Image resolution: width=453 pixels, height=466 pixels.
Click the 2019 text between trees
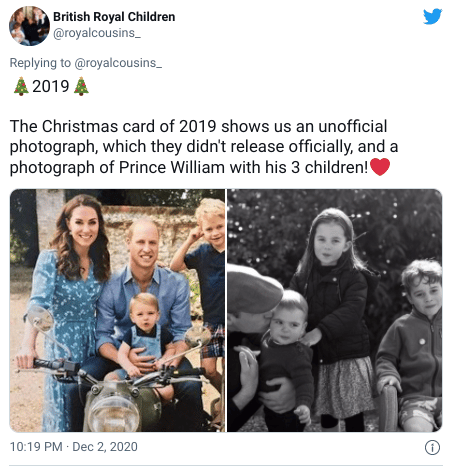click(51, 86)
